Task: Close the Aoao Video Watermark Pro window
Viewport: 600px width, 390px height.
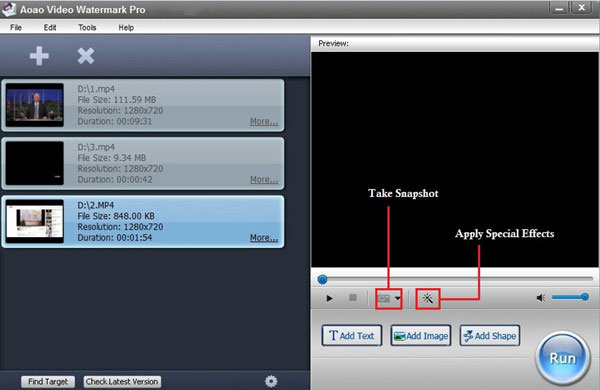Action: 581,8
